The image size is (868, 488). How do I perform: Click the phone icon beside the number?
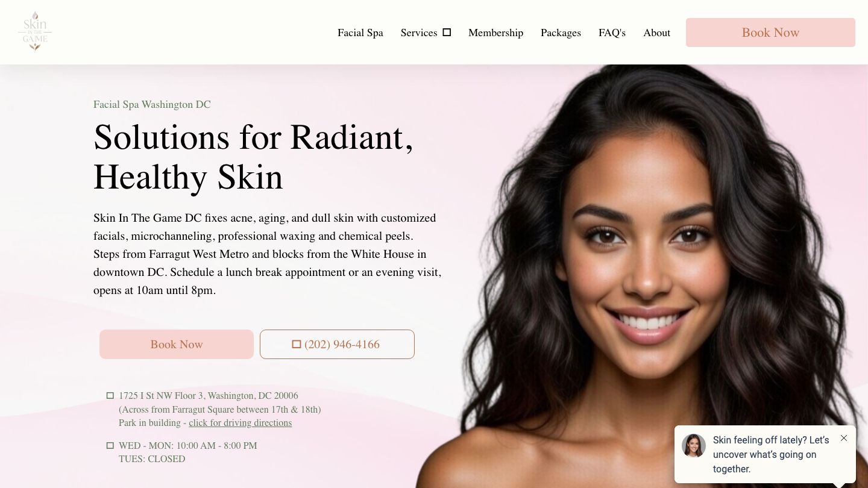click(x=297, y=344)
